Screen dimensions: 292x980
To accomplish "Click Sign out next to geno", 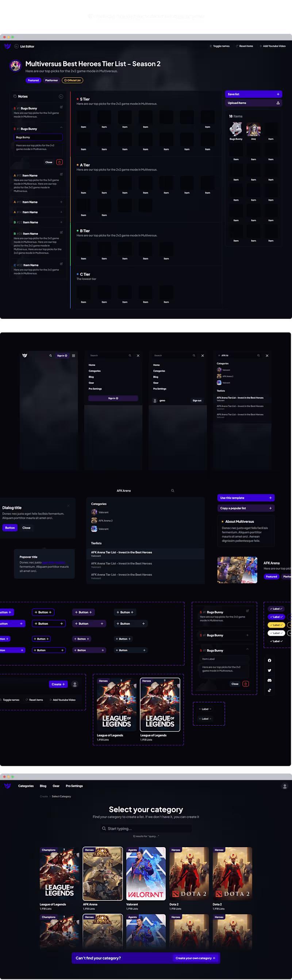I will tap(197, 401).
